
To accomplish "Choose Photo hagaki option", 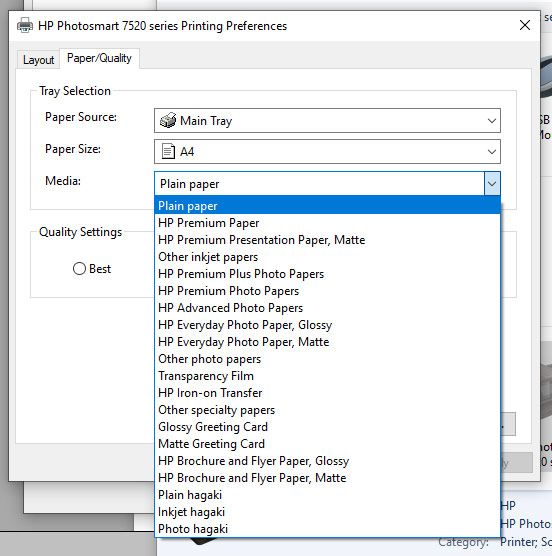I will (x=327, y=529).
